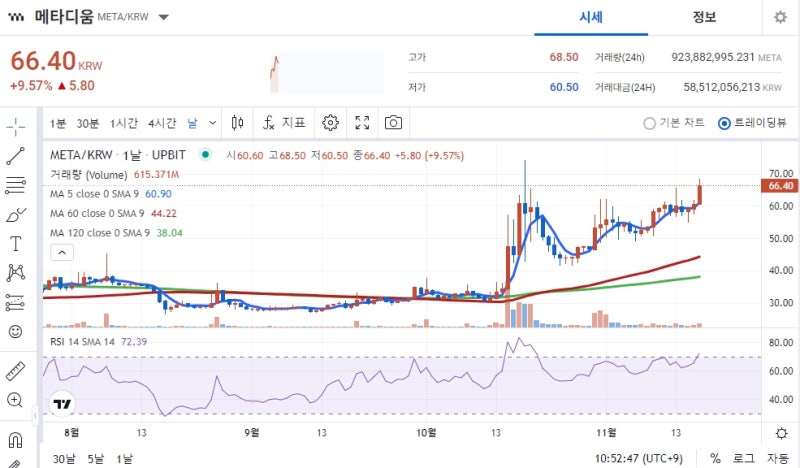The width and height of the screenshot is (800, 468).
Task: Click the 고가 68.50 value
Action: pos(564,57)
